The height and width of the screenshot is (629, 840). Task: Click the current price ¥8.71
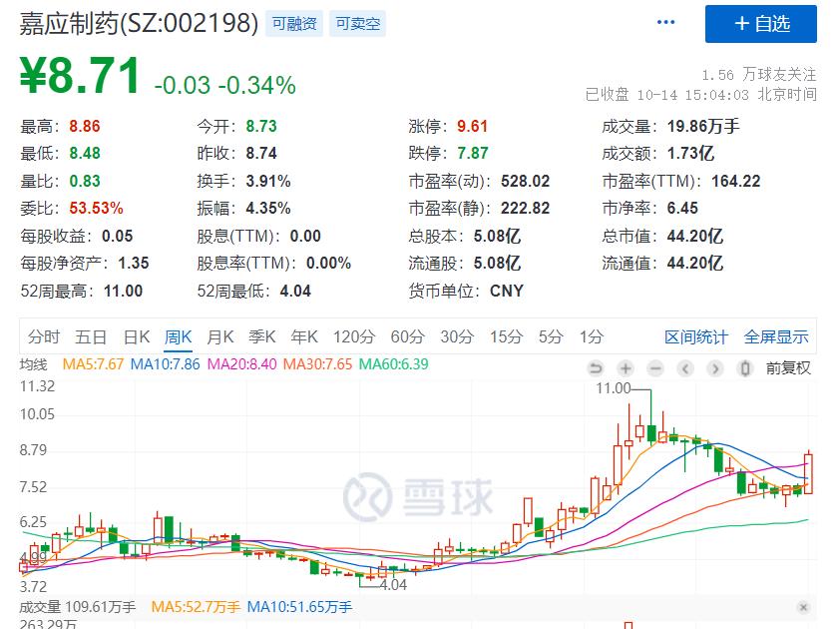(x=81, y=76)
